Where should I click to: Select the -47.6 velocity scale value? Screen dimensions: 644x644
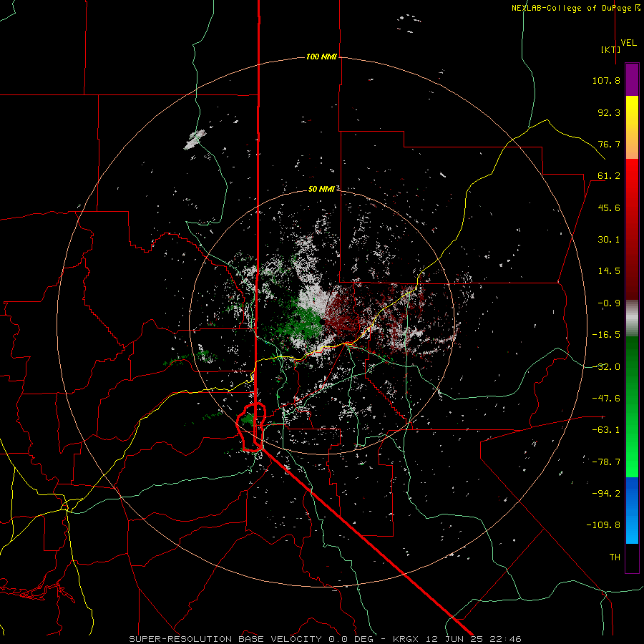pos(606,399)
